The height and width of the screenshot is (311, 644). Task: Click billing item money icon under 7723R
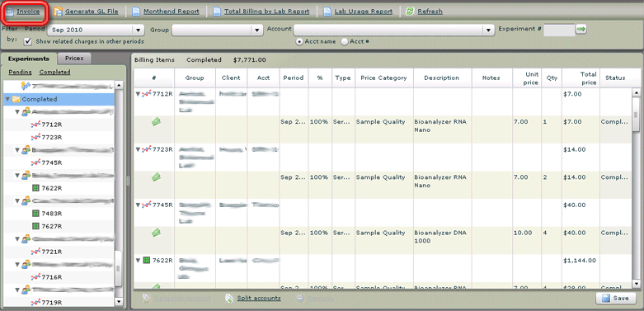click(x=156, y=177)
